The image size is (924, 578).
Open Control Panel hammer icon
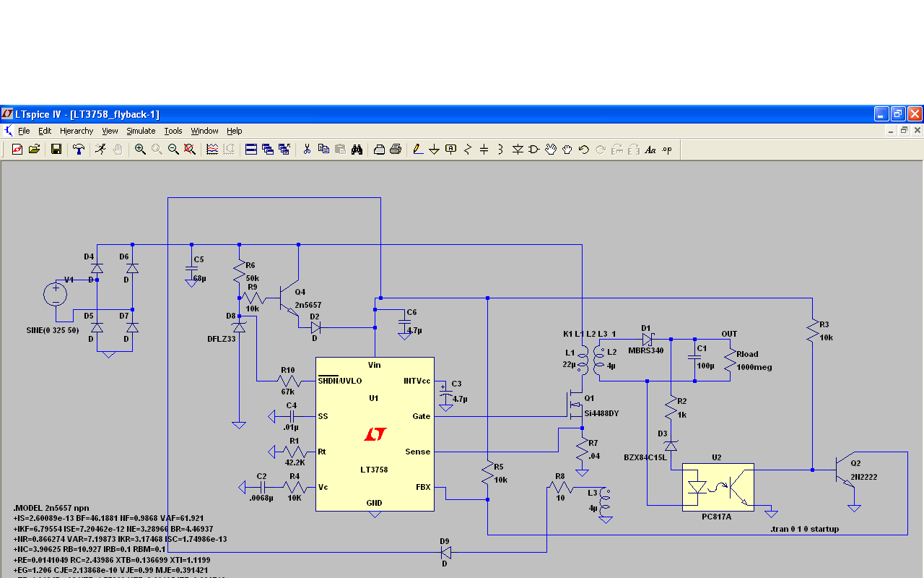pos(79,150)
